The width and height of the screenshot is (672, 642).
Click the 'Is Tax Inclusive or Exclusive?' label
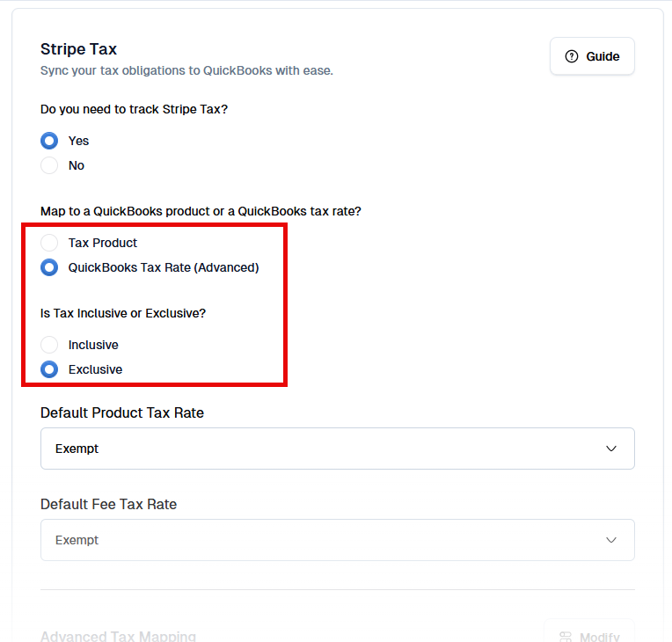[x=123, y=313]
